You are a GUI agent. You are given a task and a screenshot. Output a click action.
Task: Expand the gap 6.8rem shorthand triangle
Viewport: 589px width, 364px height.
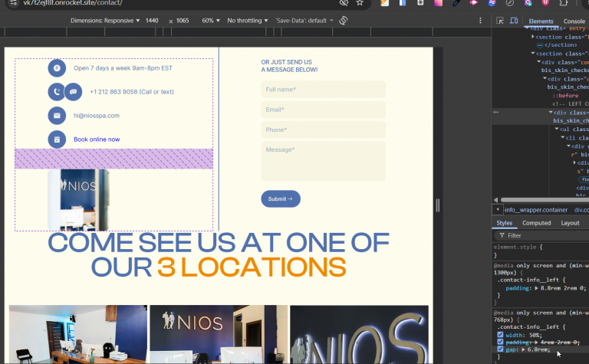[x=523, y=349]
